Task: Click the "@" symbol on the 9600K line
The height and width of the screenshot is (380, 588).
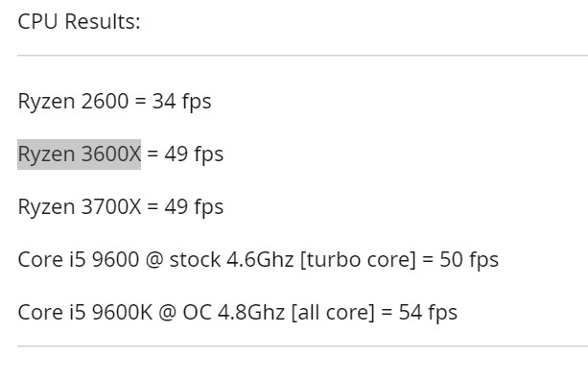Action: (168, 313)
